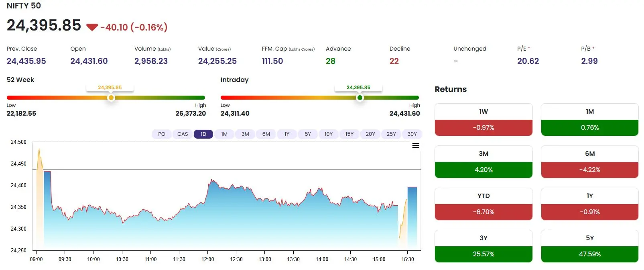Image resolution: width=644 pixels, height=270 pixels.
Task: Switch chart to 1Y range
Action: (287, 134)
